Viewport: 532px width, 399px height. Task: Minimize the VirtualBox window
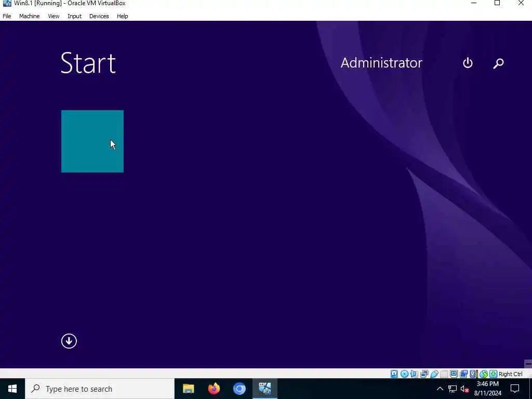pyautogui.click(x=474, y=3)
